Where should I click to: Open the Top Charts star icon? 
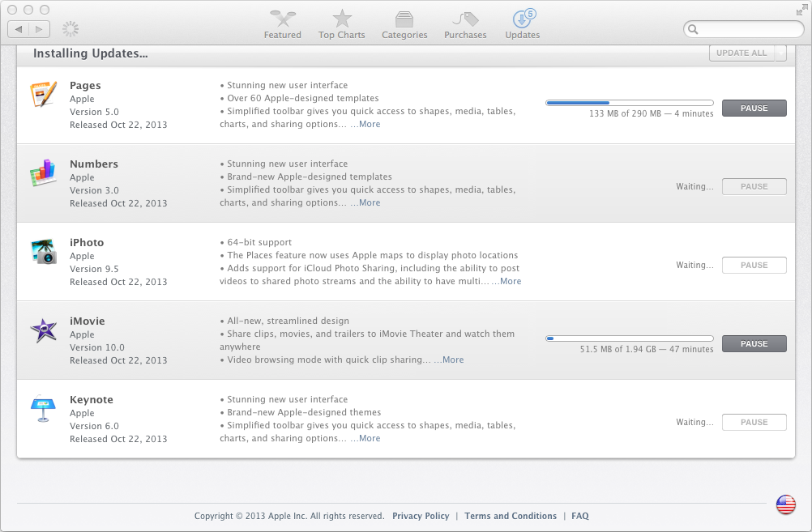342,19
